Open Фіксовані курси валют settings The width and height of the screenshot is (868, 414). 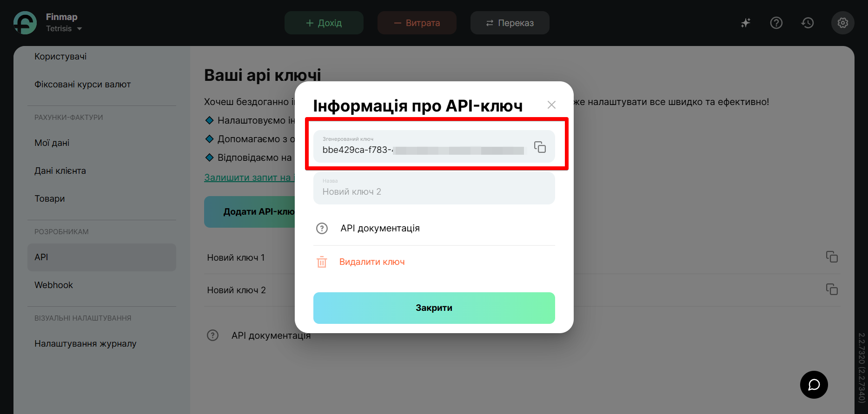tap(83, 85)
